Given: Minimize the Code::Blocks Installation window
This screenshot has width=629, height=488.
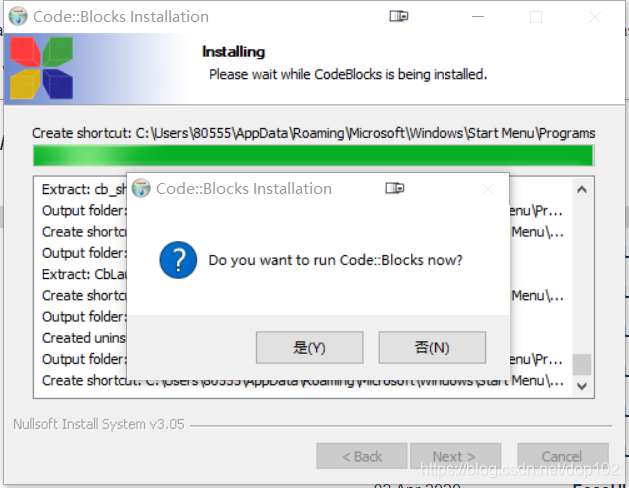Looking at the screenshot, I should pyautogui.click(x=478, y=16).
